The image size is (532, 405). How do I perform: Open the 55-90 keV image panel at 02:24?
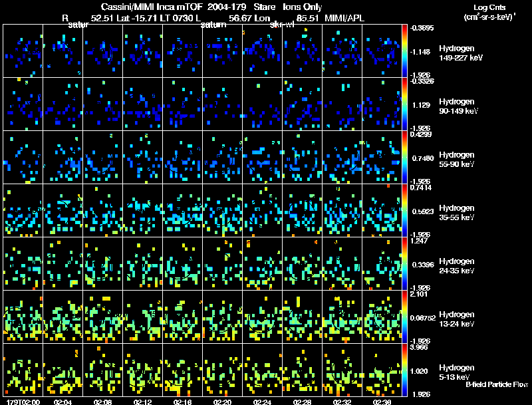[x=262, y=158]
